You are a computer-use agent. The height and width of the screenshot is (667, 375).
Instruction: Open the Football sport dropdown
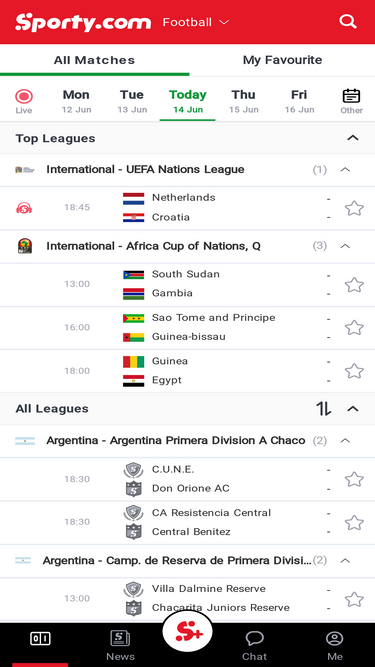(x=196, y=22)
